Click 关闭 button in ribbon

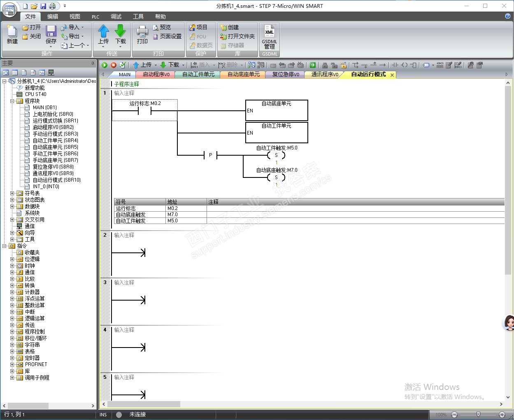pos(32,36)
